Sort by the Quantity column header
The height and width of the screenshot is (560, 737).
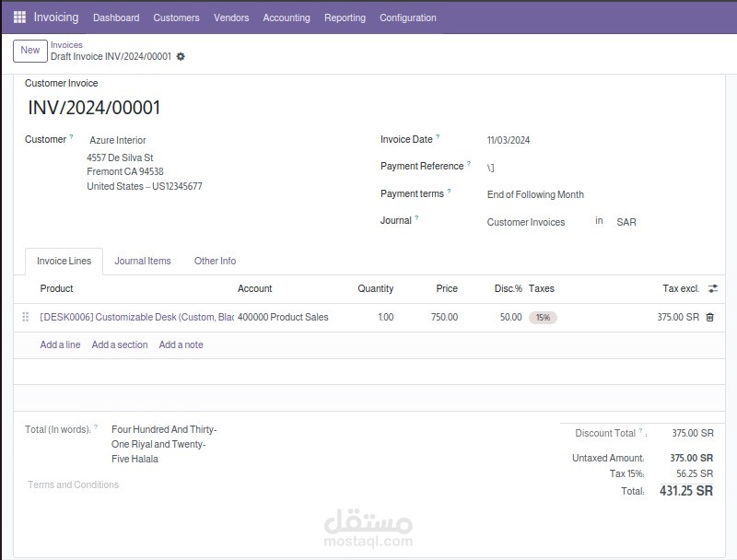click(x=376, y=288)
